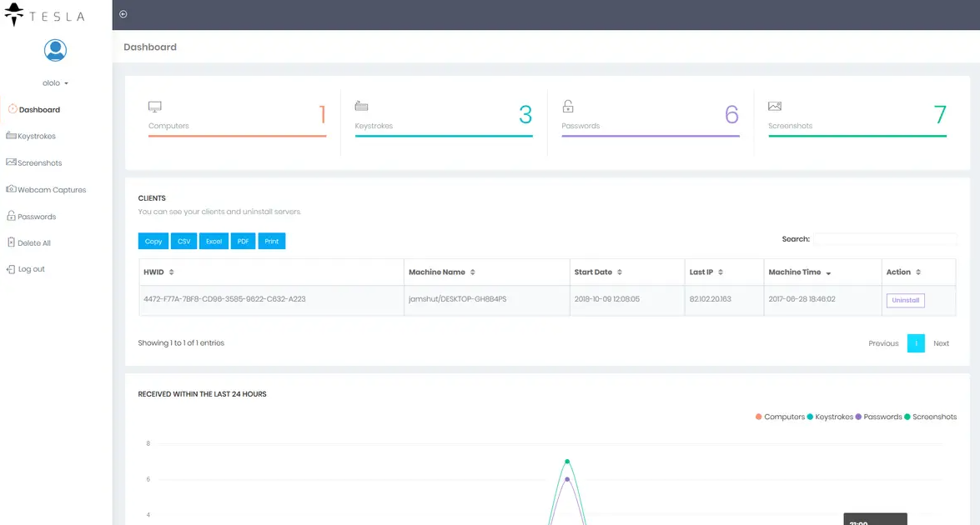Go to Next page
The height and width of the screenshot is (525, 980).
pyautogui.click(x=941, y=343)
